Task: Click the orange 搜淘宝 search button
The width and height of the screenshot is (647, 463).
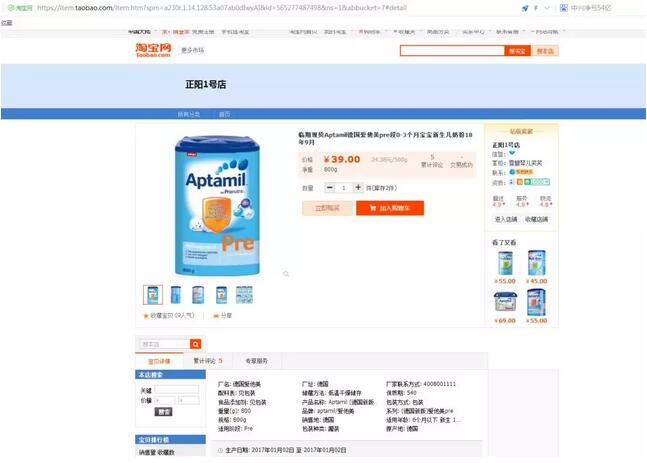Action: tap(517, 51)
